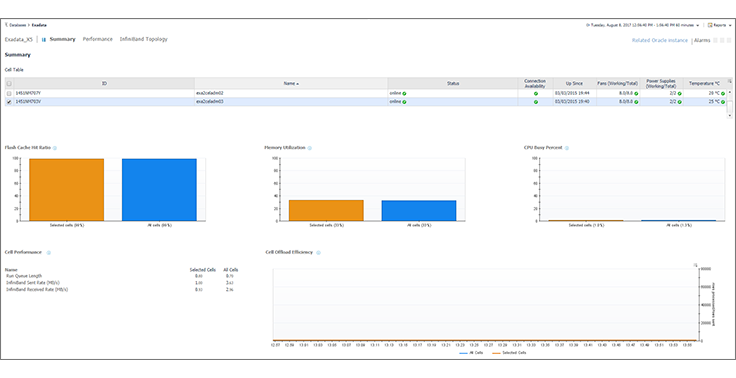The image size is (736, 378).
Task: Check the box for exa2celadm02 row
Action: coord(9,93)
